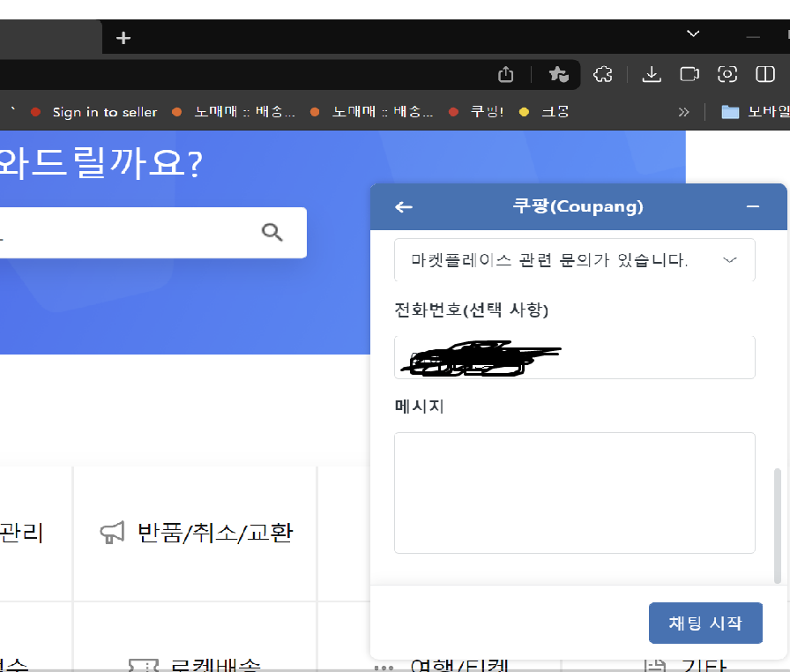The height and width of the screenshot is (672, 790).
Task: Open a new browser tab with plus icon
Action: pos(123,38)
